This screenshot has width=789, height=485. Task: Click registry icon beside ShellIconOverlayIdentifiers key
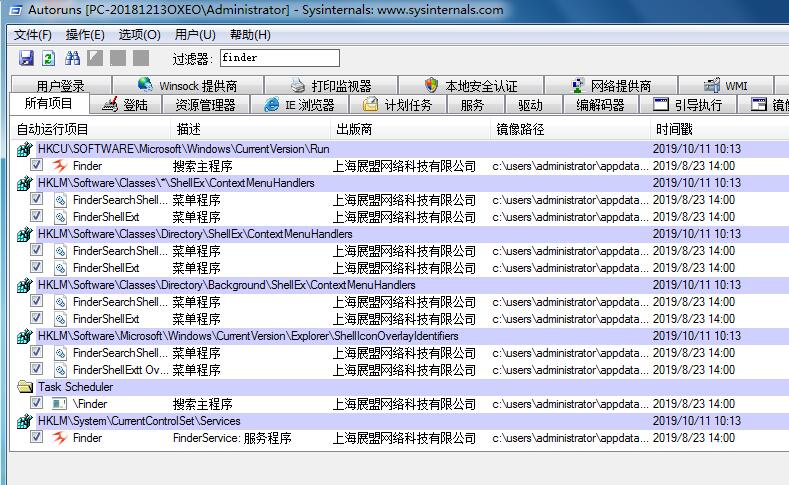pyautogui.click(x=24, y=336)
